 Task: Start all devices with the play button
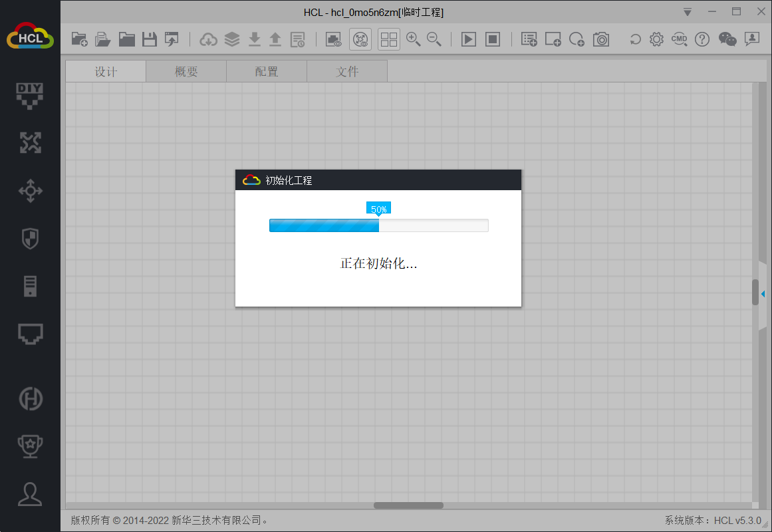tap(469, 39)
